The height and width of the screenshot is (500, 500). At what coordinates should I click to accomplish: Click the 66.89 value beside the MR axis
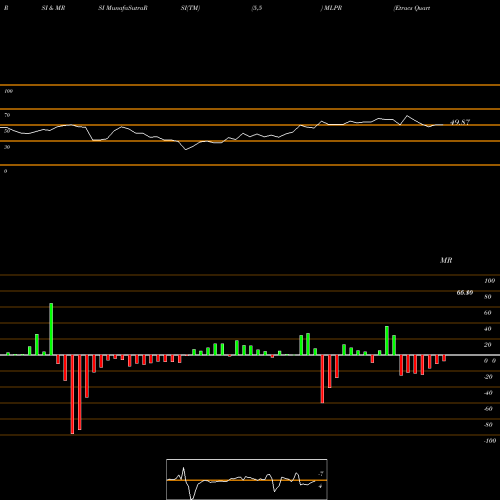tap(465, 293)
